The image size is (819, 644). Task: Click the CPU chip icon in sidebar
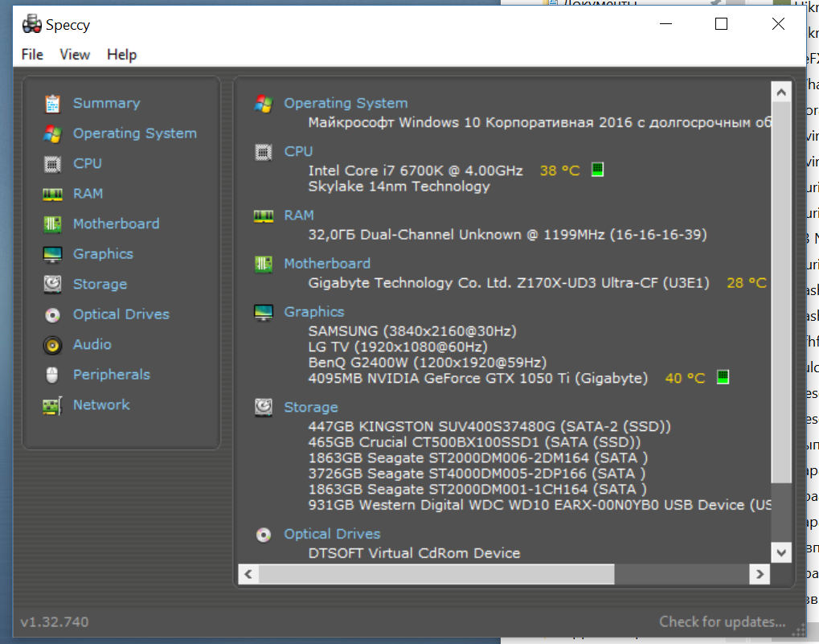click(x=52, y=164)
